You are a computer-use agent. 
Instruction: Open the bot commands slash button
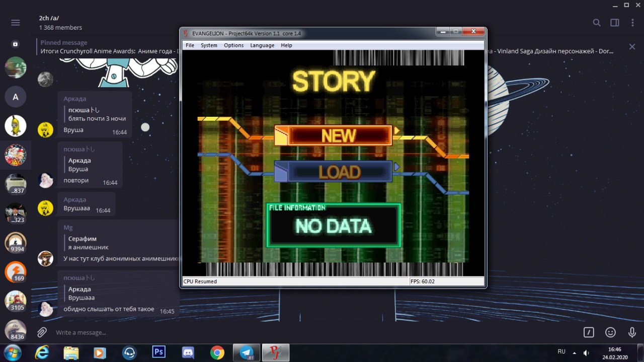(x=589, y=332)
